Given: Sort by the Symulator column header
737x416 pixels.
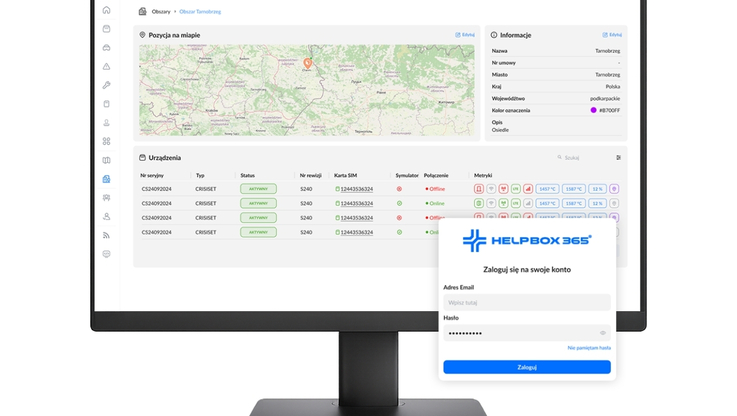Looking at the screenshot, I should 407,175.
